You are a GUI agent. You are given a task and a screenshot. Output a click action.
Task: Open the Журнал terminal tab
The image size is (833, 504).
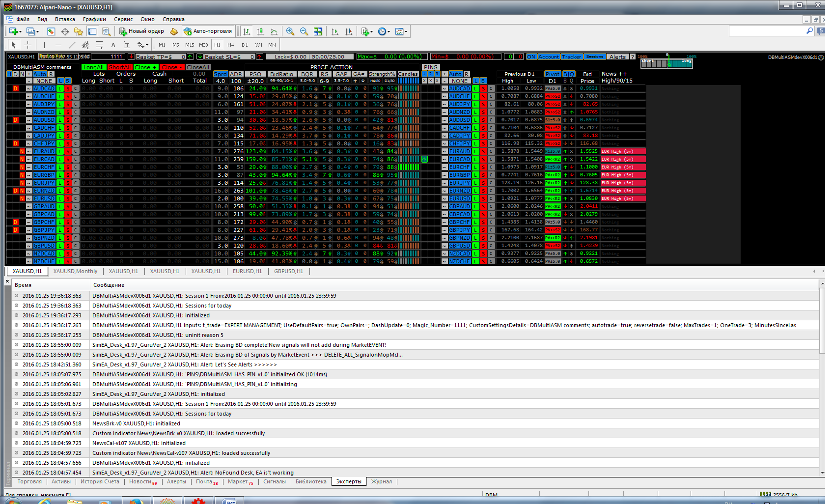pos(382,481)
